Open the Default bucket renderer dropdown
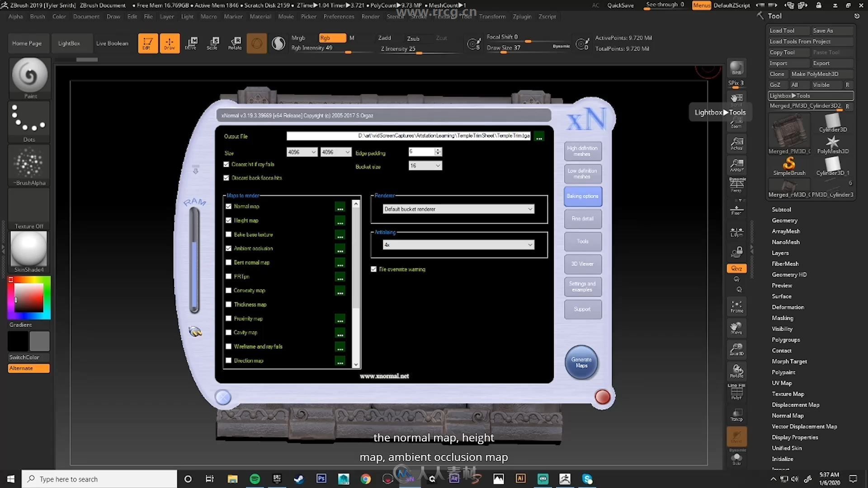 tap(458, 209)
